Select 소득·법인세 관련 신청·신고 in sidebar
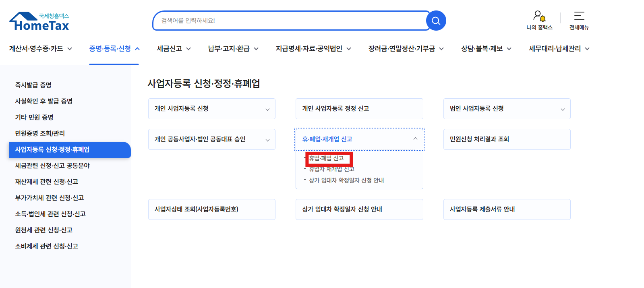The width and height of the screenshot is (644, 288). point(50,214)
